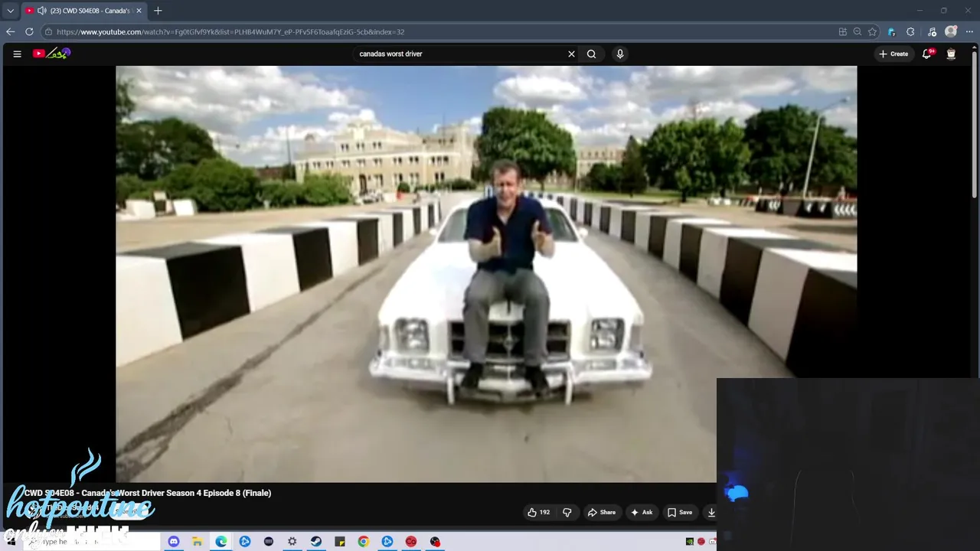Open browser settings and more menu
980x551 pixels.
pyautogui.click(x=969, y=31)
